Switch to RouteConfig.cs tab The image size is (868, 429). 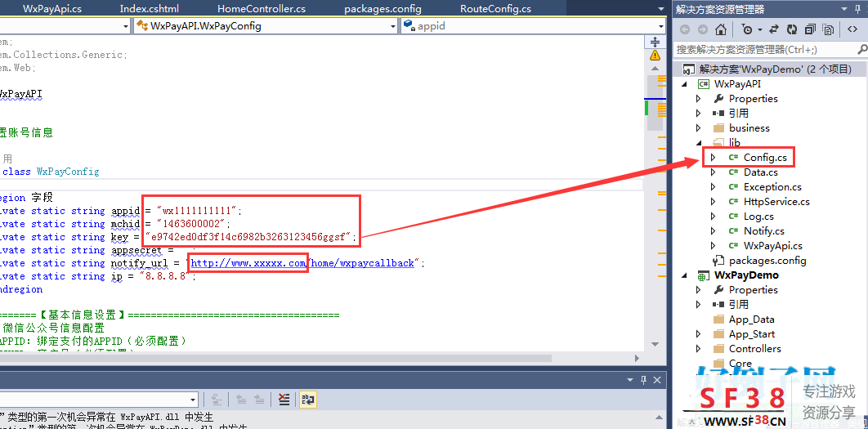(x=495, y=9)
